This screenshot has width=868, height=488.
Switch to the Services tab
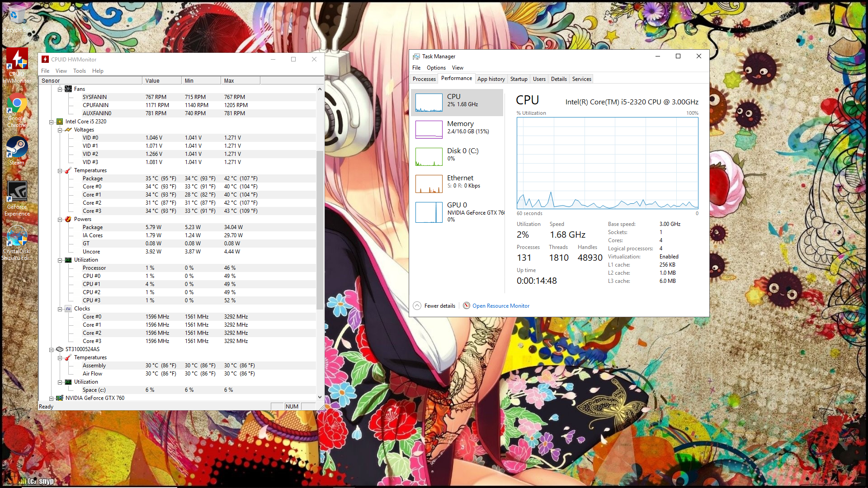tap(582, 79)
